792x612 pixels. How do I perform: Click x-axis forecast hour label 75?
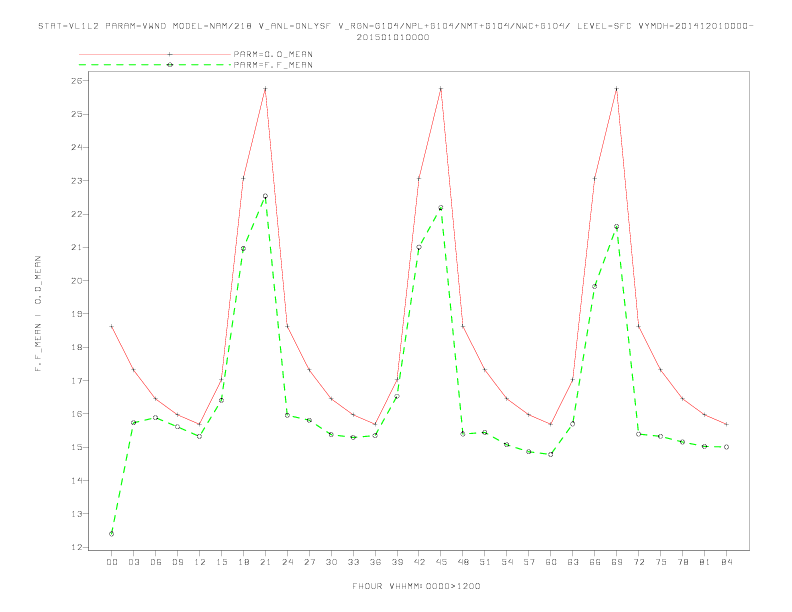(661, 562)
